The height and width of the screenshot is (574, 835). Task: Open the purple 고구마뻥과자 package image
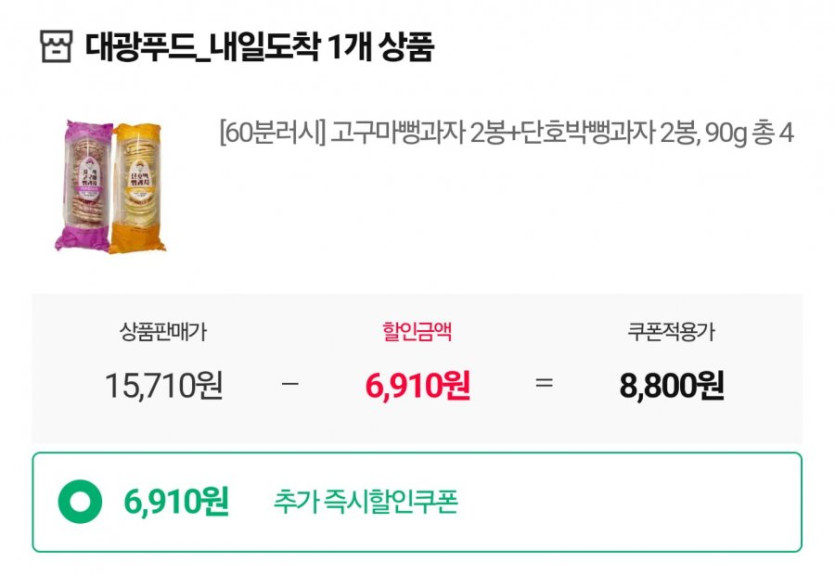point(85,186)
